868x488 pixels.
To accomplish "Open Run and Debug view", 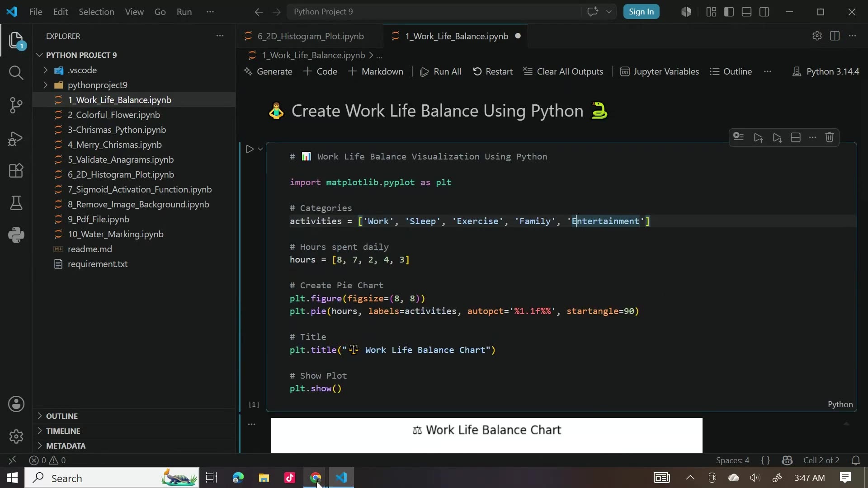I will click(16, 138).
